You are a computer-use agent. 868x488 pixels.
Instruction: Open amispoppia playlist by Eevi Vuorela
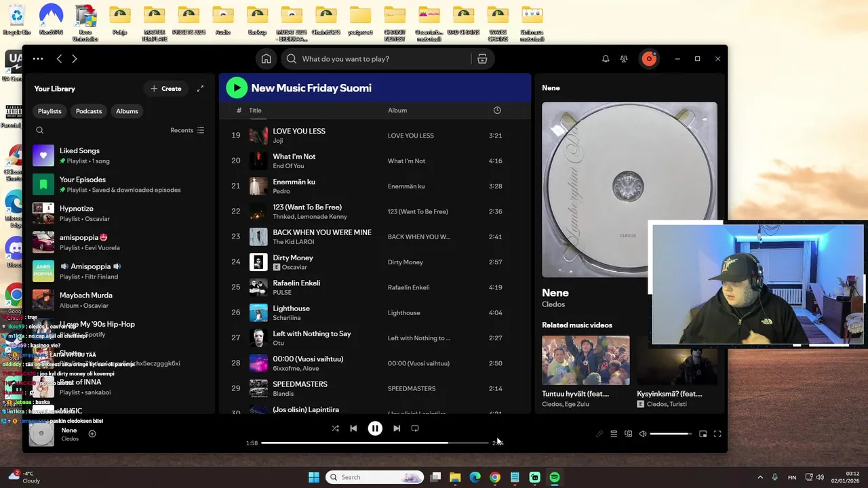(119, 242)
